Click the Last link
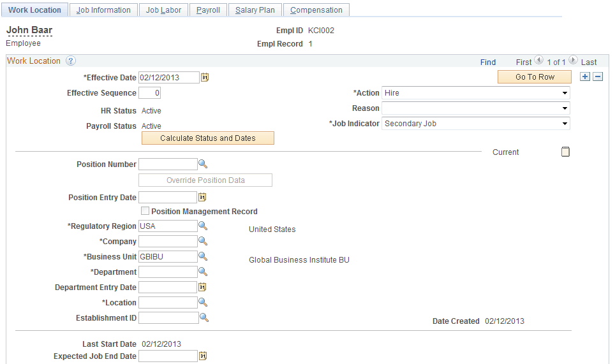 click(x=589, y=62)
